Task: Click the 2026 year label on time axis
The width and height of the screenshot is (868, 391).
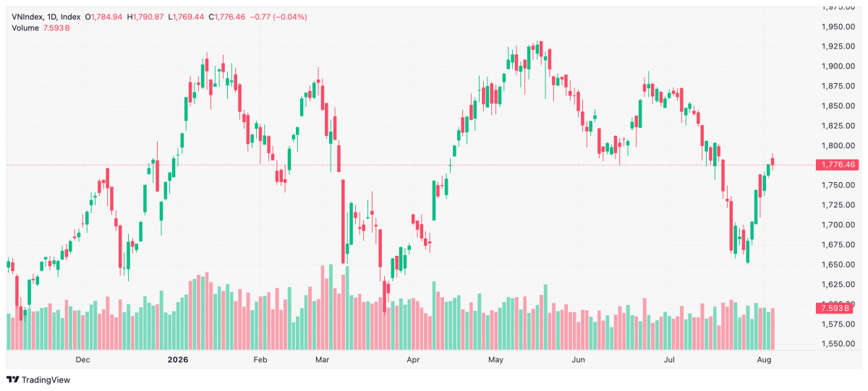Action: point(177,359)
